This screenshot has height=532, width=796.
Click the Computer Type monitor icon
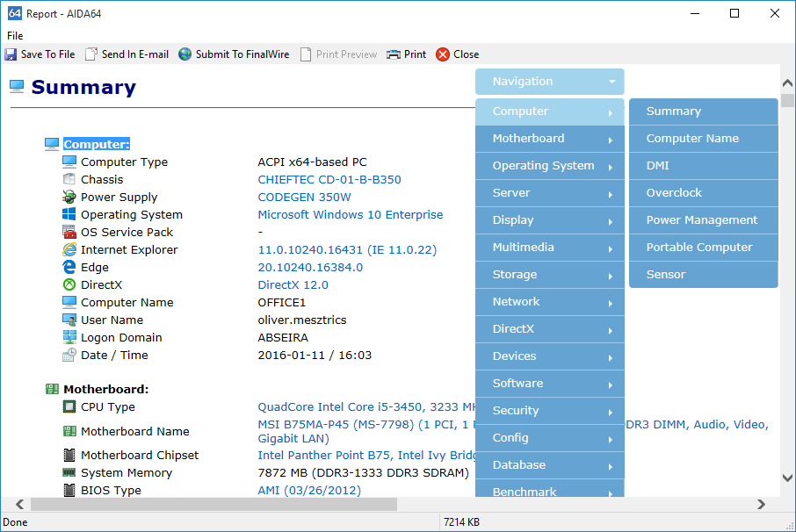(x=69, y=162)
